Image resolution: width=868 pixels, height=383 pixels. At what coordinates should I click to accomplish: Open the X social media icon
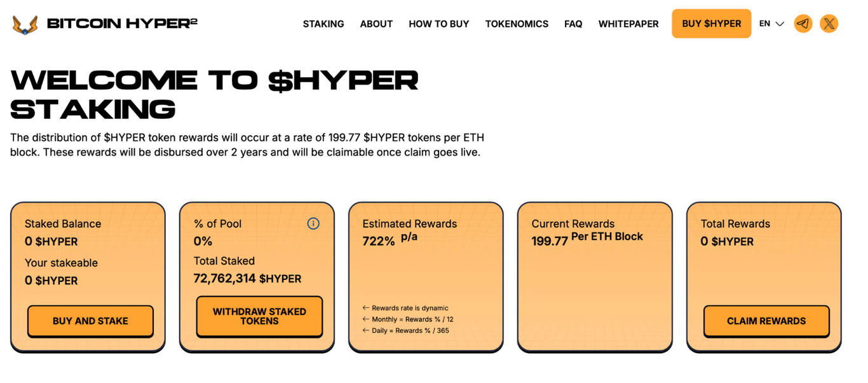829,24
